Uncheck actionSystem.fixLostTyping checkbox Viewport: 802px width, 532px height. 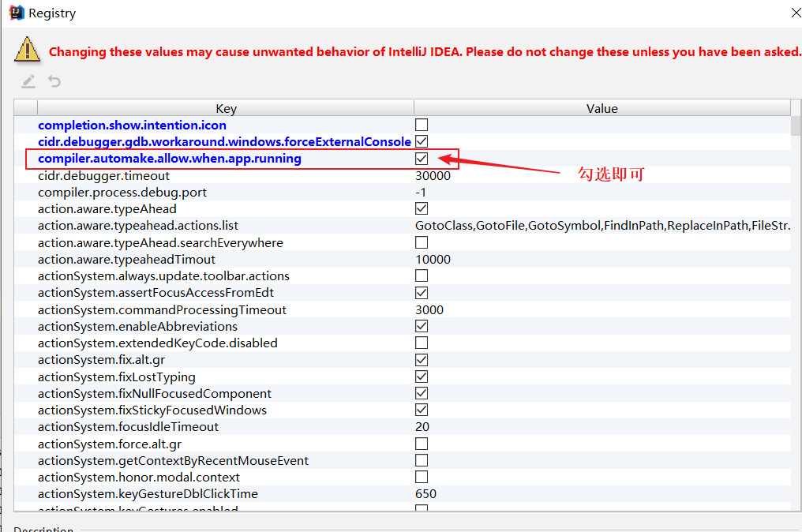pyautogui.click(x=422, y=377)
